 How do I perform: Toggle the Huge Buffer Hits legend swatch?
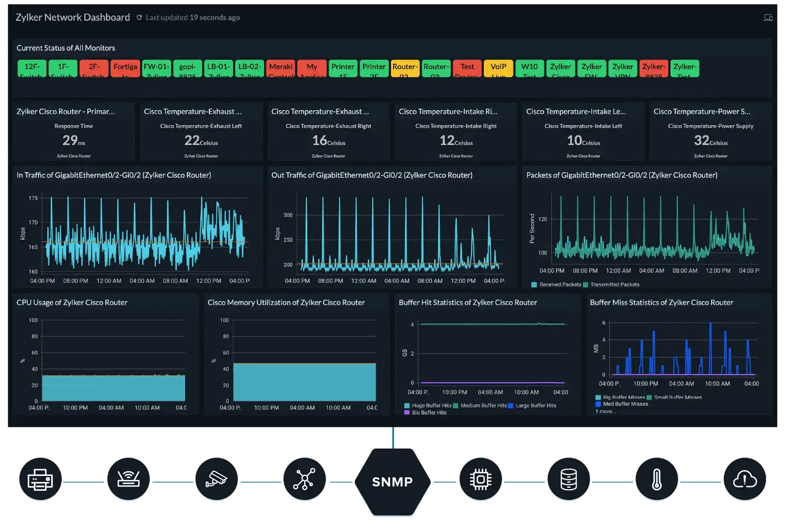coord(407,406)
